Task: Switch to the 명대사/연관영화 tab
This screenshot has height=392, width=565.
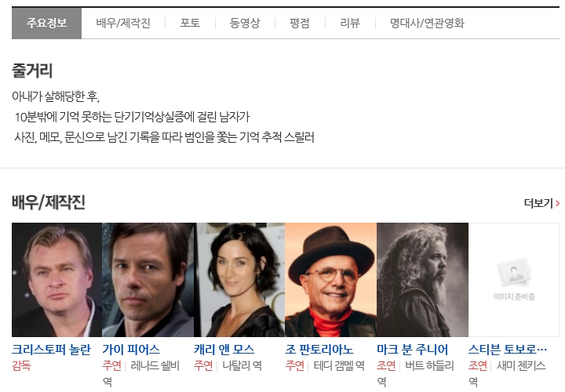Action: [427, 24]
